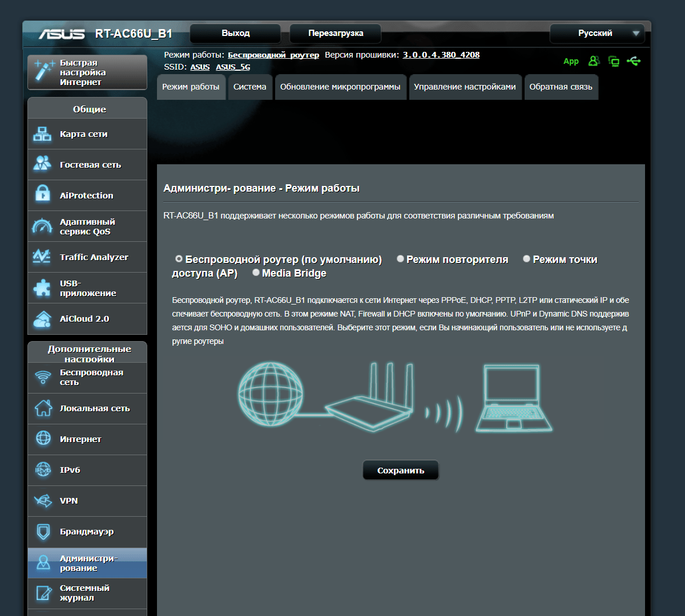Click the Adaptive QoS gauge icon
This screenshot has width=685, height=616.
click(42, 226)
